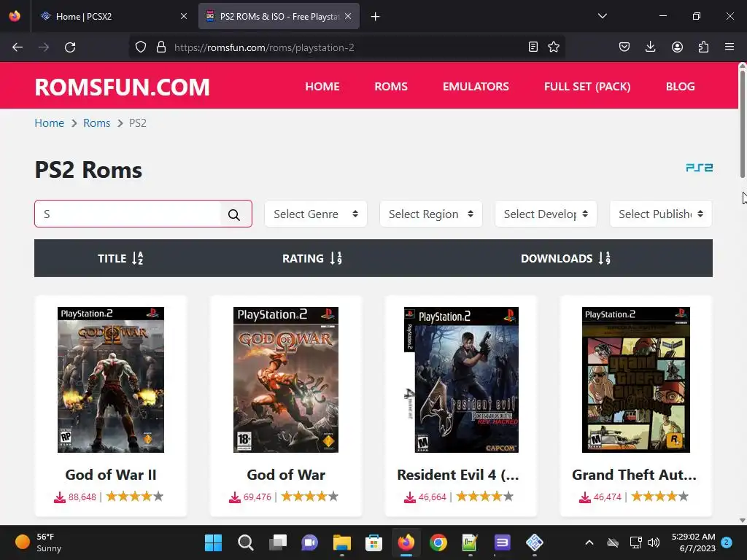
Task: Click the Grand Theft Auto cover thumbnail
Action: point(636,379)
